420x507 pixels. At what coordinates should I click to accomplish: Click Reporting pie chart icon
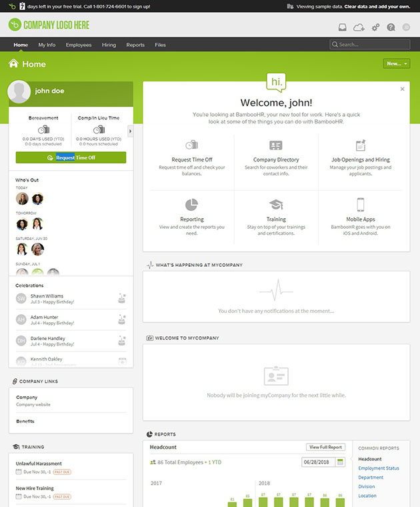(x=191, y=205)
